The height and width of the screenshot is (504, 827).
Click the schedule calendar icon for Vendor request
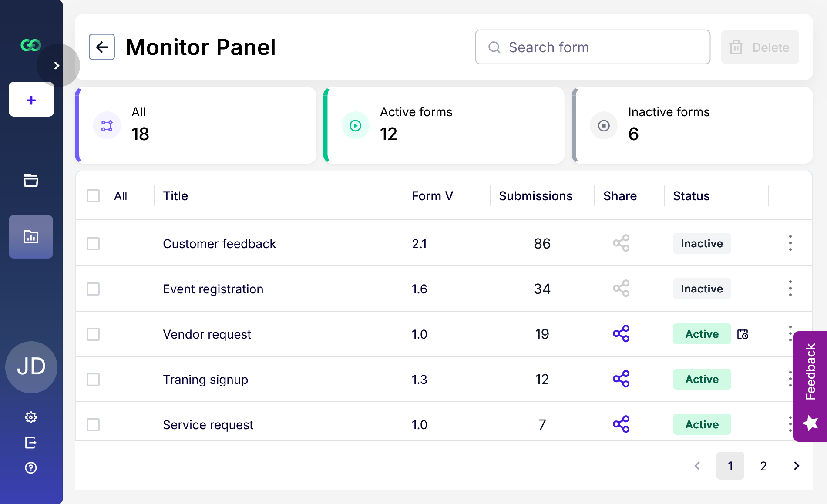pos(743,334)
